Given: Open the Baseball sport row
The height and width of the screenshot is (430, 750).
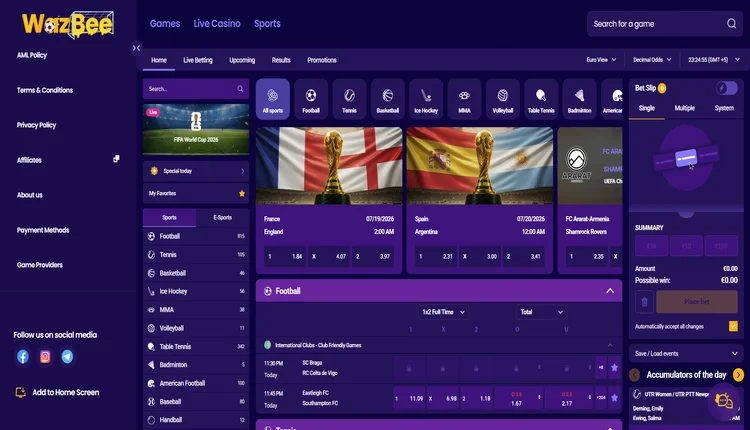Looking at the screenshot, I should click(x=196, y=401).
